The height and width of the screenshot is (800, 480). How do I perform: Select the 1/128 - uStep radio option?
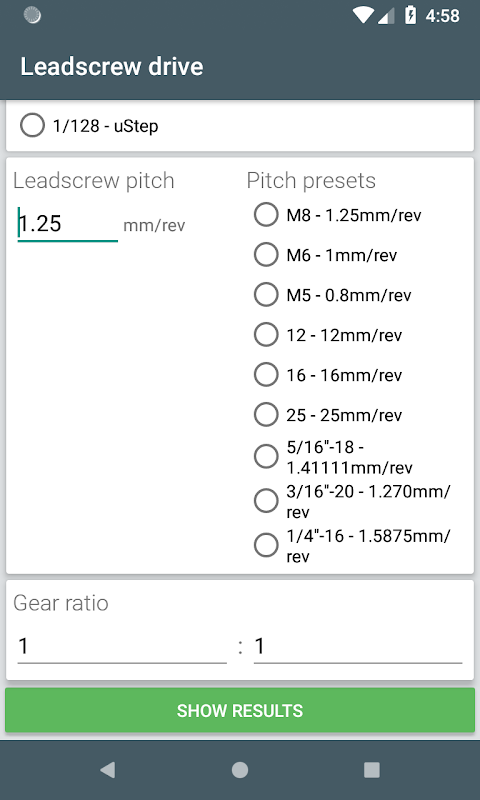[x=89, y=126]
